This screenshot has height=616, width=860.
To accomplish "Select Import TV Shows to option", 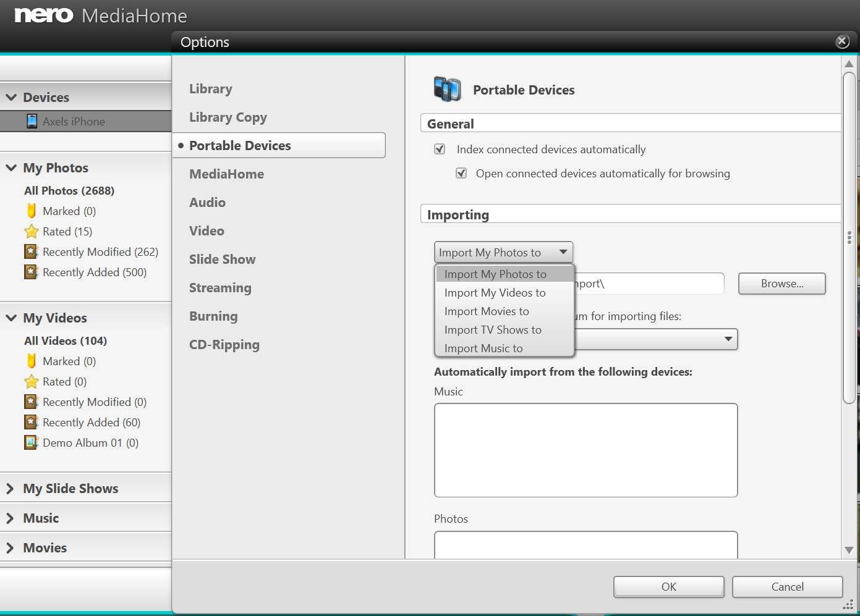I will (x=505, y=329).
